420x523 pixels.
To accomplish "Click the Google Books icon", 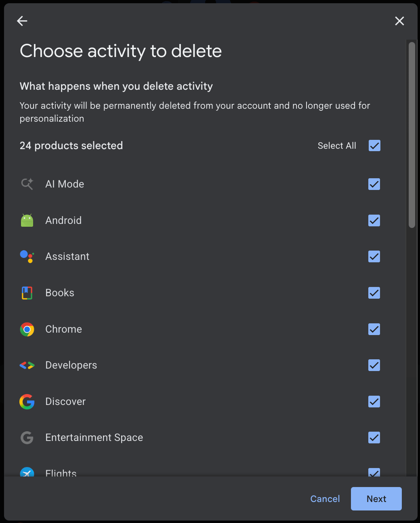I will pyautogui.click(x=27, y=293).
